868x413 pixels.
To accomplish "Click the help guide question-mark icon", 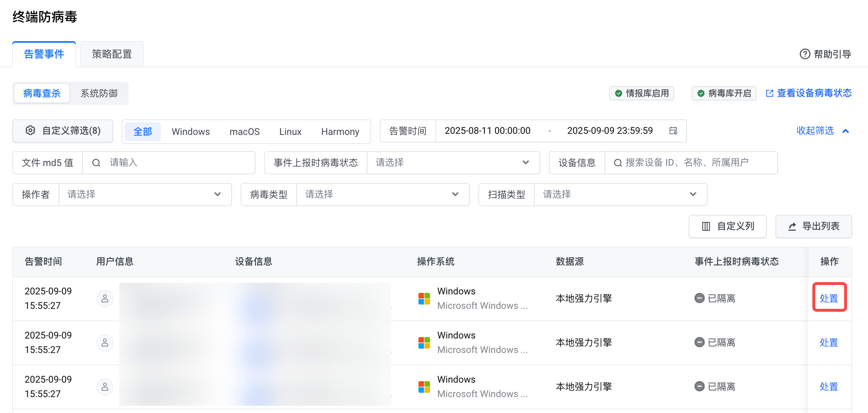I will click(805, 54).
